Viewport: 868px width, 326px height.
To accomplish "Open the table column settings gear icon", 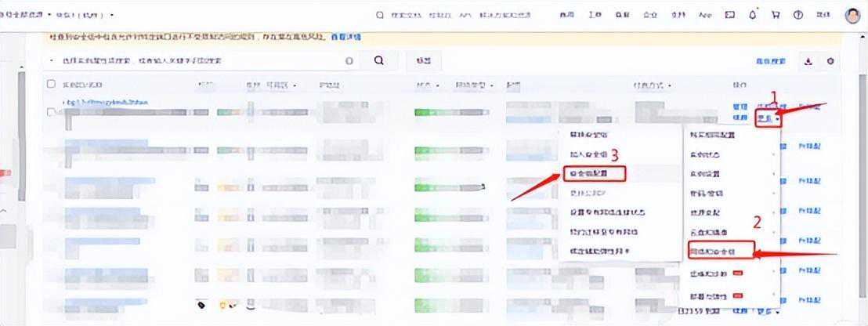I will (x=830, y=61).
